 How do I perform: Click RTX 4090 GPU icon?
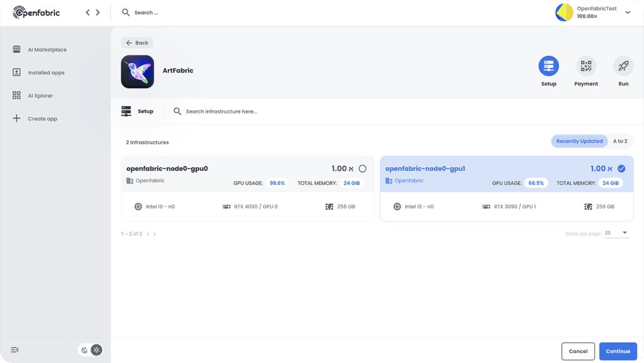coord(226,207)
